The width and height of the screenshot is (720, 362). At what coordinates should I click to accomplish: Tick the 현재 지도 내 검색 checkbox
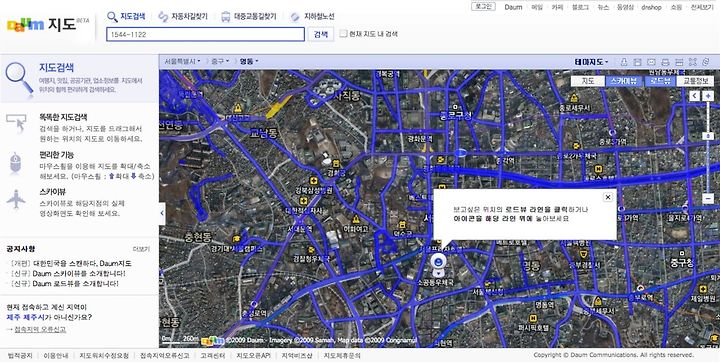point(343,34)
